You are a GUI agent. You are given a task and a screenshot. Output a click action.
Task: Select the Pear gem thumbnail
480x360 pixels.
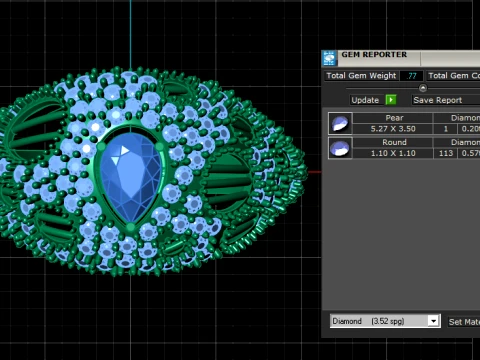pyautogui.click(x=340, y=123)
